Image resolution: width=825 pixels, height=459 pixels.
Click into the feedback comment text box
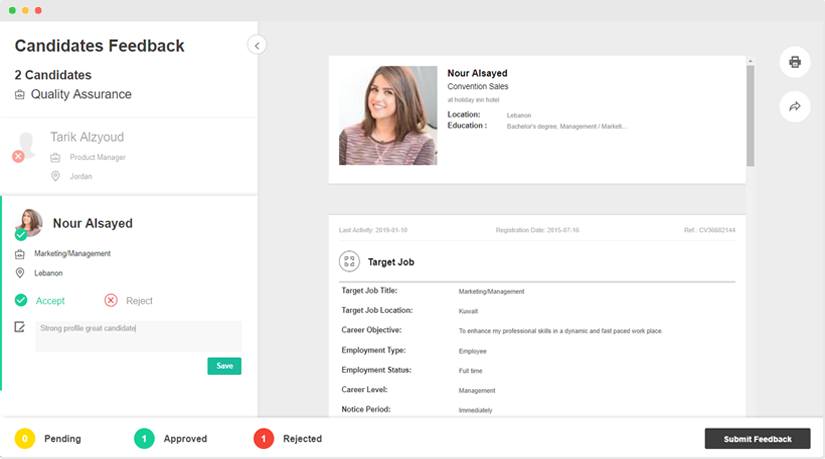[x=138, y=336]
